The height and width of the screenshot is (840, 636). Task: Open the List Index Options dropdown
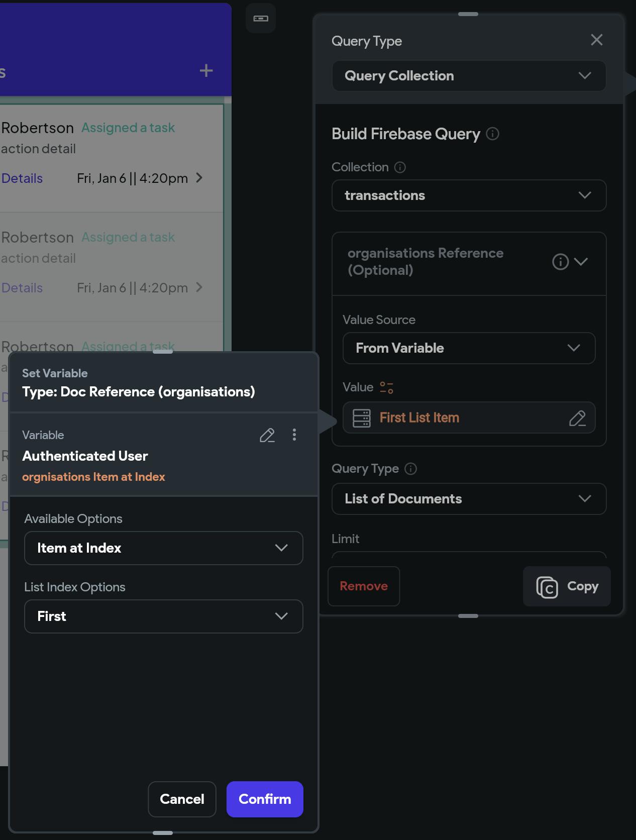point(163,616)
